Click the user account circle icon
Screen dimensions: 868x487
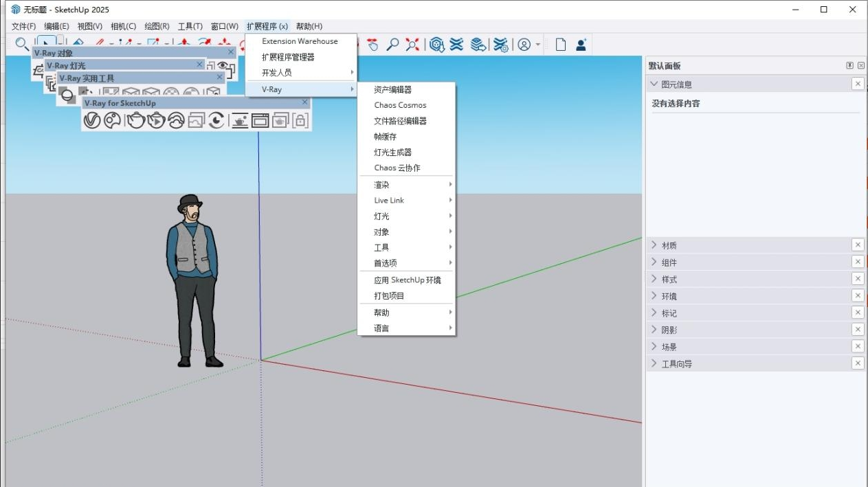point(524,45)
